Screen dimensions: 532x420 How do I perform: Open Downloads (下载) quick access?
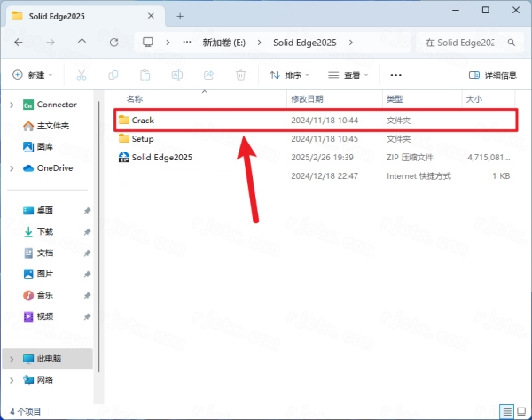click(x=38, y=231)
